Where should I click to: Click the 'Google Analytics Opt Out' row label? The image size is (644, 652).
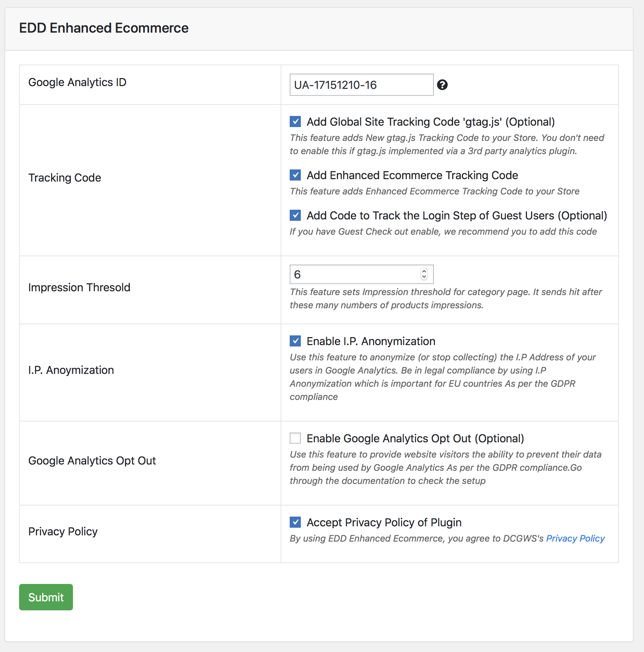tap(92, 461)
